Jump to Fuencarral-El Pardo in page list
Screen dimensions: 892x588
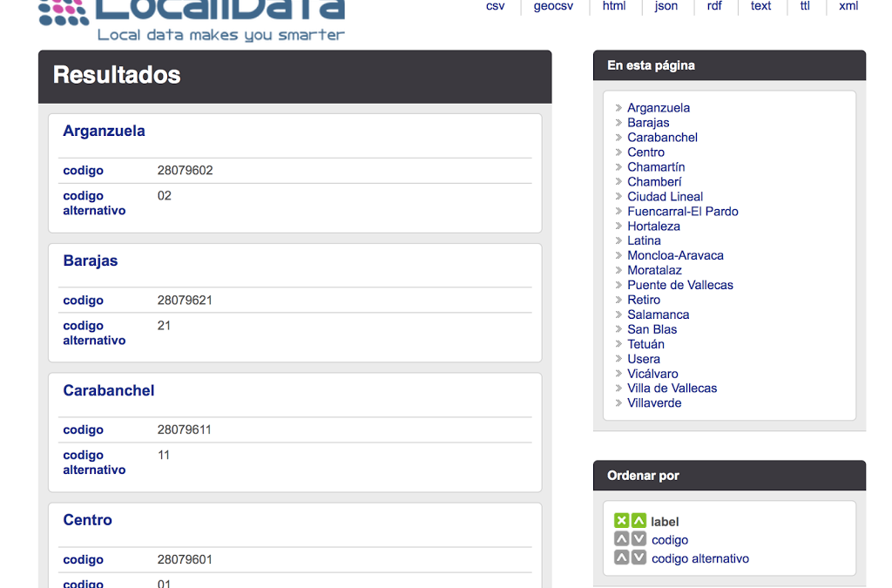pyautogui.click(x=682, y=211)
